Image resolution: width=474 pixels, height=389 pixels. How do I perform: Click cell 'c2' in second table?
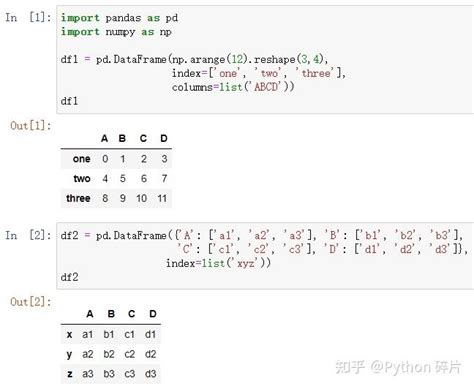pos(130,354)
